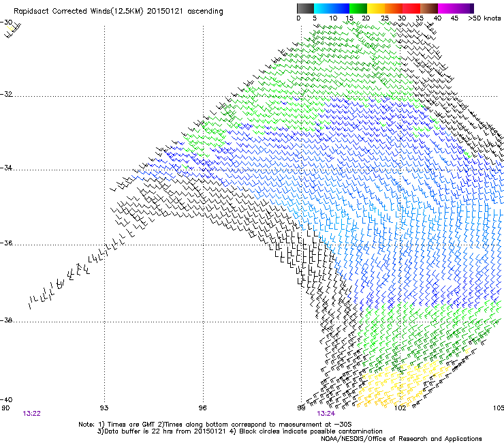Click the note line 'Times are GMT'
Image resolution: width=504 pixels, height=443 pixels.
pos(130,425)
